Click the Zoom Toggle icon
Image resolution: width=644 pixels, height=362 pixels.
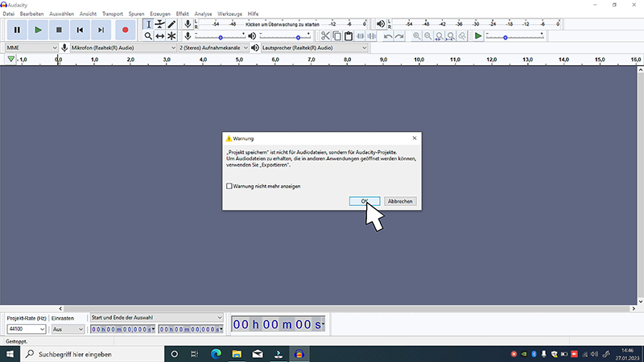(x=462, y=36)
